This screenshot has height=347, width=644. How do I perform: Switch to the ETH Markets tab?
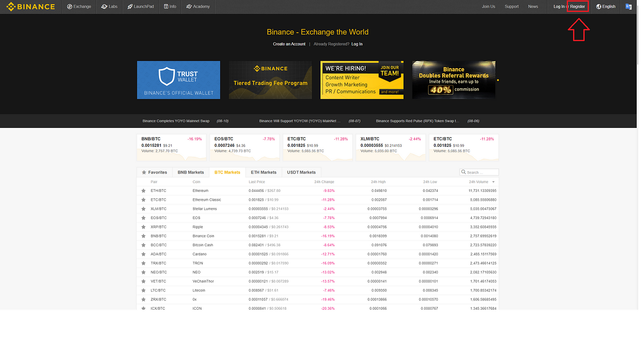(264, 172)
